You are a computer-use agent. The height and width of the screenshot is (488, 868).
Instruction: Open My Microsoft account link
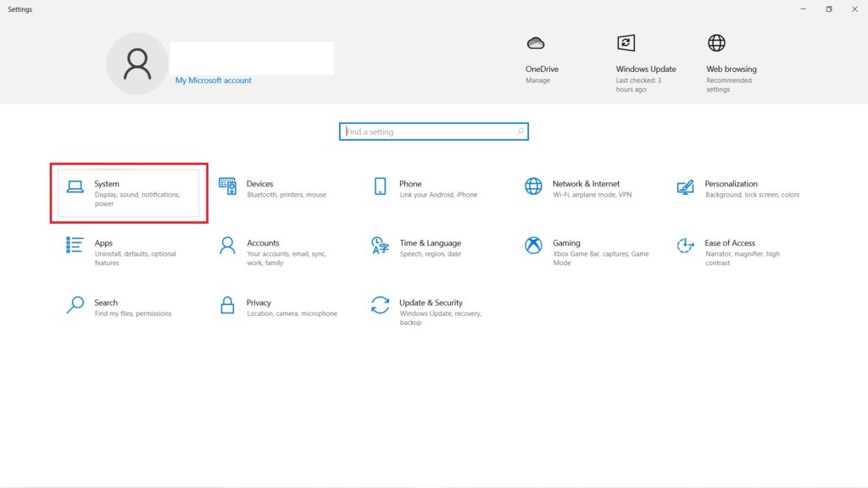(213, 80)
